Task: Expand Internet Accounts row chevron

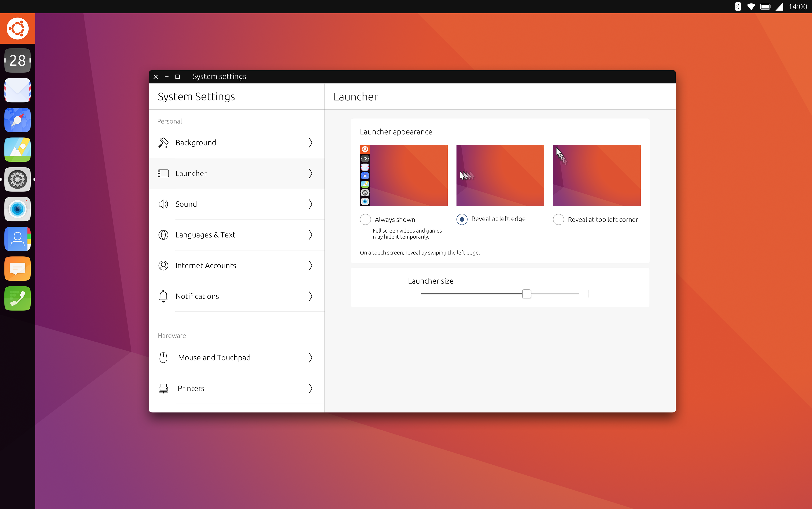Action: [x=310, y=265]
